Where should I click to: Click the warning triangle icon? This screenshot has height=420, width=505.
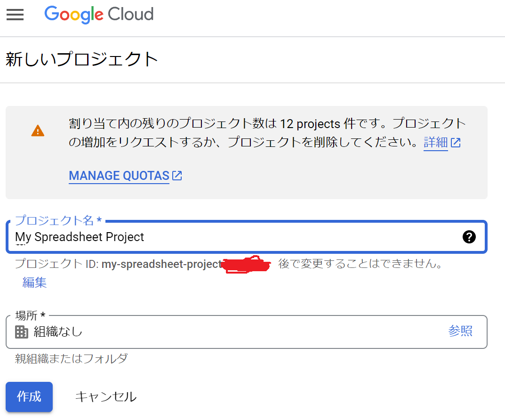(x=37, y=130)
